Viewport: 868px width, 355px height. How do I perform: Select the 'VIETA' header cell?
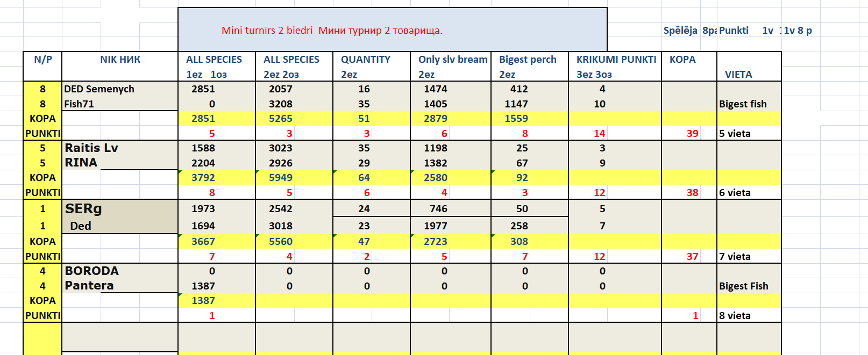click(738, 75)
